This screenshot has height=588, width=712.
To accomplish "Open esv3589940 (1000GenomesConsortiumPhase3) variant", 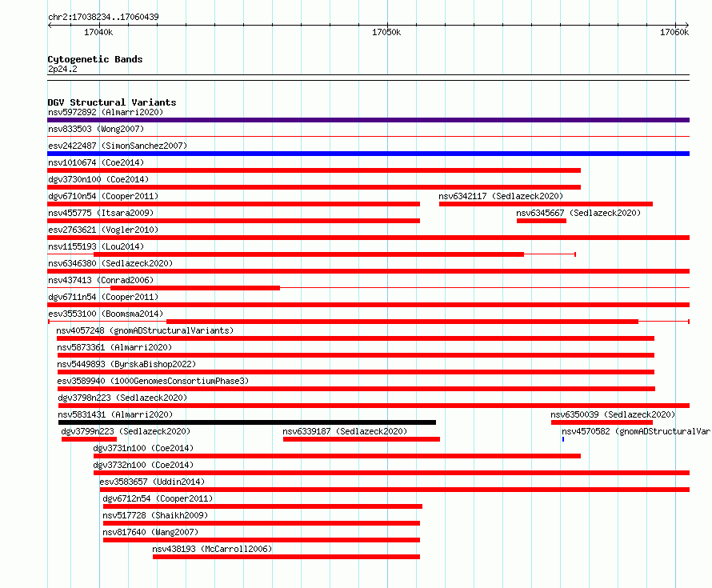I will click(x=153, y=381).
